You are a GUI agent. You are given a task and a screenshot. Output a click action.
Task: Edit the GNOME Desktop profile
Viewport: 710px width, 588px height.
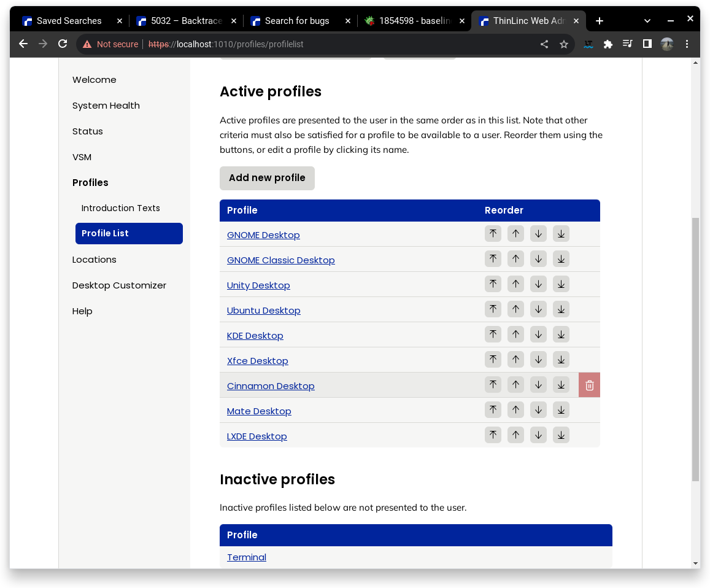pyautogui.click(x=263, y=235)
